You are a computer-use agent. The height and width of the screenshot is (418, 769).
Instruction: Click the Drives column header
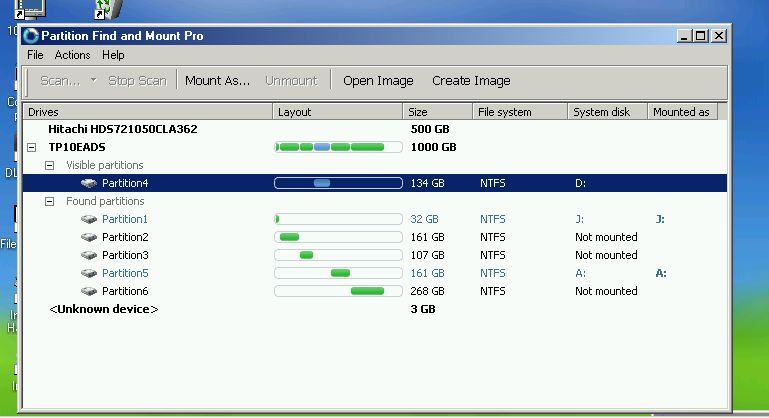(x=148, y=112)
